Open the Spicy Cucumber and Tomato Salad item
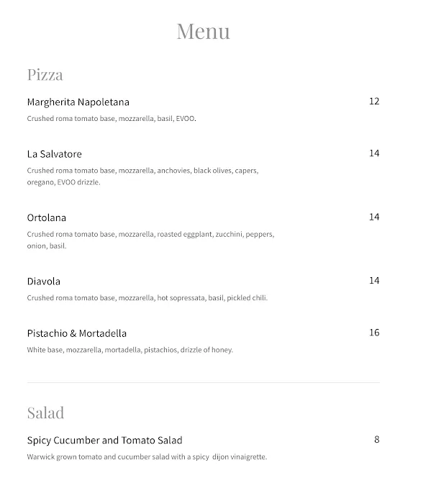 [x=104, y=440]
